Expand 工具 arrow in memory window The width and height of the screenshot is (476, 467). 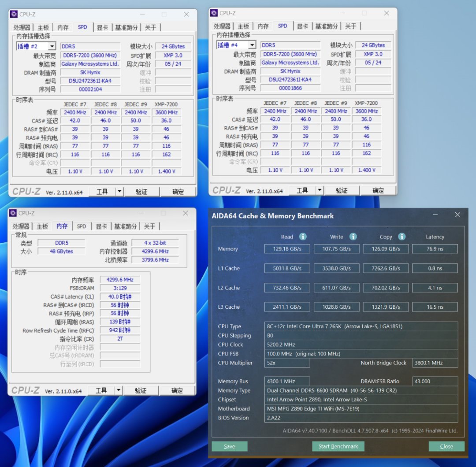pos(119,390)
